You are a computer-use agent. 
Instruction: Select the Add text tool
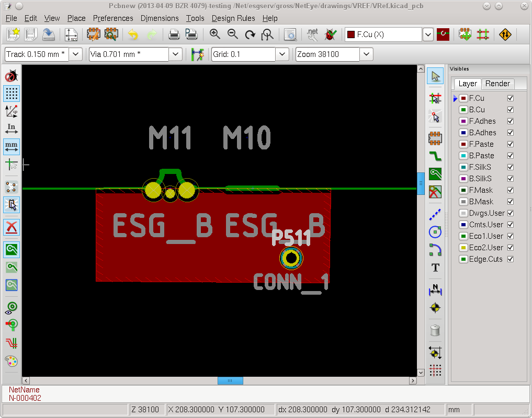click(x=435, y=268)
